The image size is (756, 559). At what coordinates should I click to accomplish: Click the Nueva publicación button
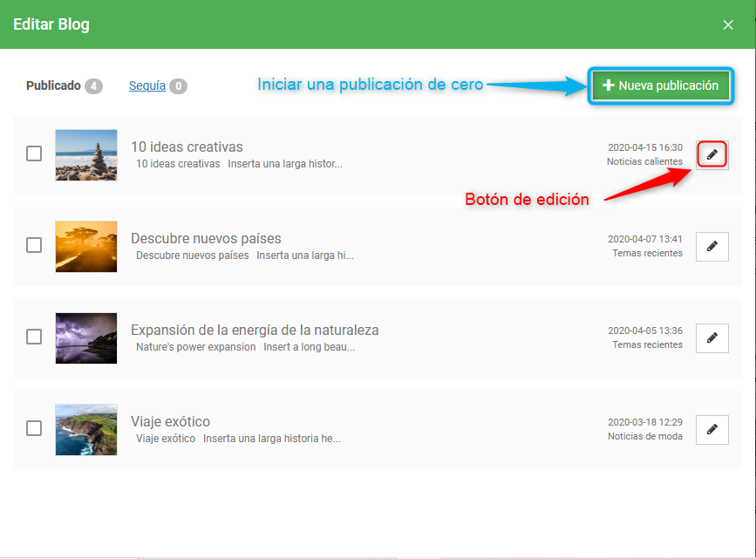(x=661, y=85)
